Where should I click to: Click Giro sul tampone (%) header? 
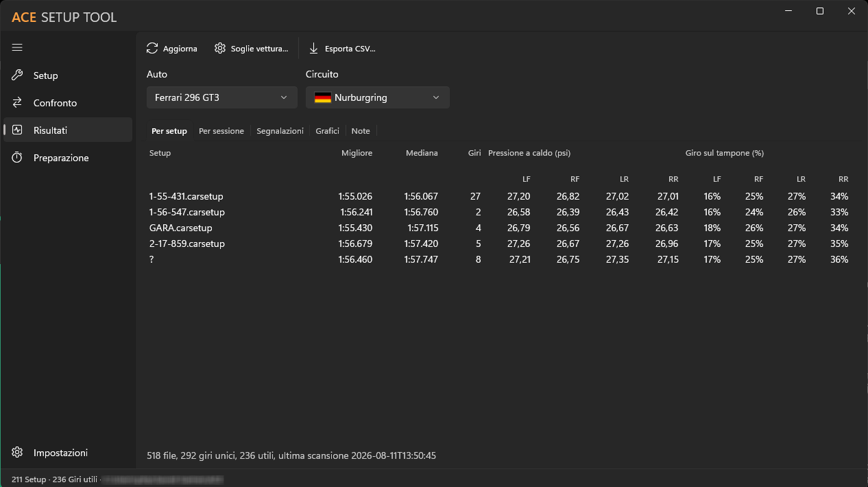(724, 153)
